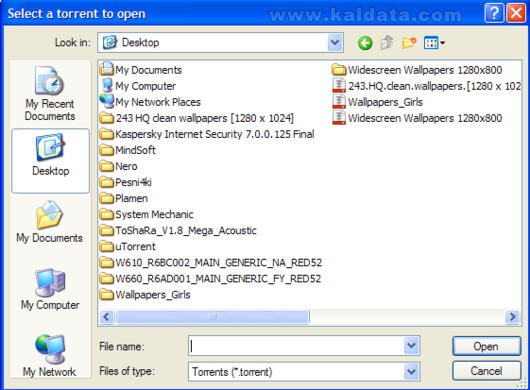The height and width of the screenshot is (390, 530).
Task: Select the MindSoft folder icon
Action: [107, 150]
